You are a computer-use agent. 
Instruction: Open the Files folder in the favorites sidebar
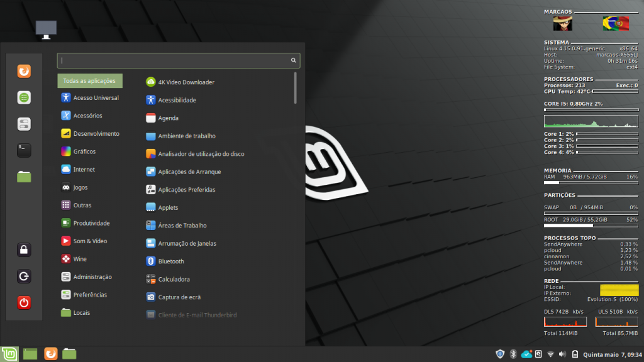pyautogui.click(x=24, y=177)
